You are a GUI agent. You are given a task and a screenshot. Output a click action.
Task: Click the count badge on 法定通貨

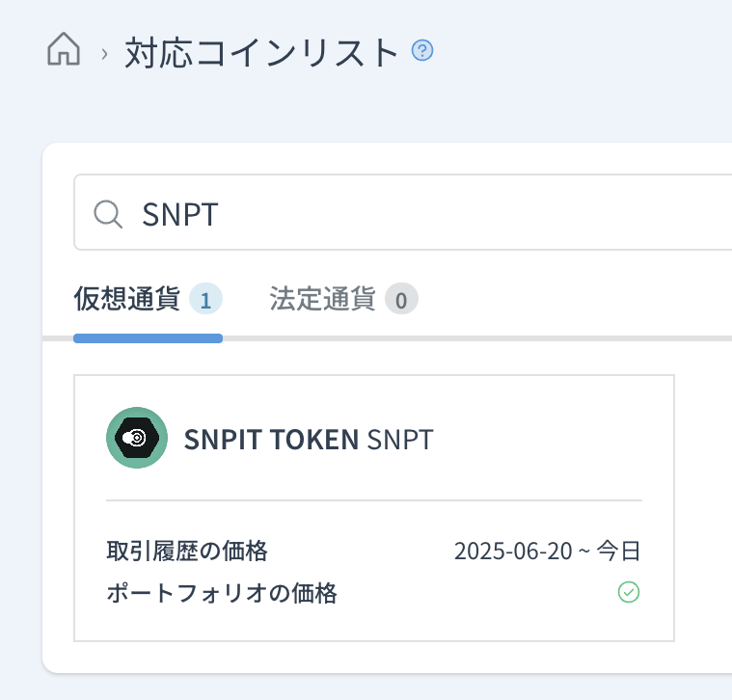pos(401,300)
